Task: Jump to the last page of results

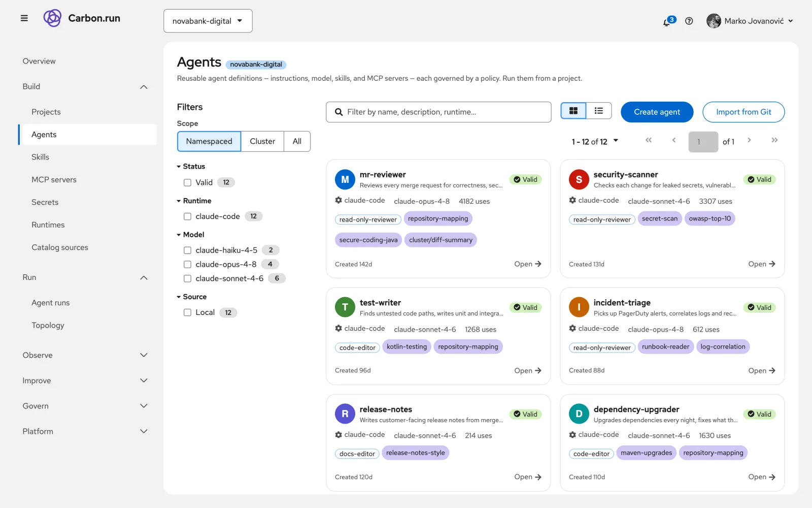Action: pos(774,140)
